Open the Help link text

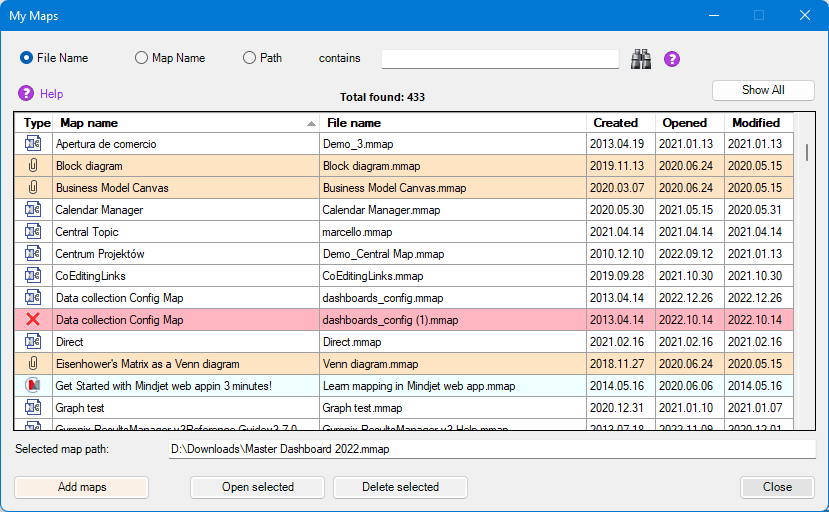point(51,94)
